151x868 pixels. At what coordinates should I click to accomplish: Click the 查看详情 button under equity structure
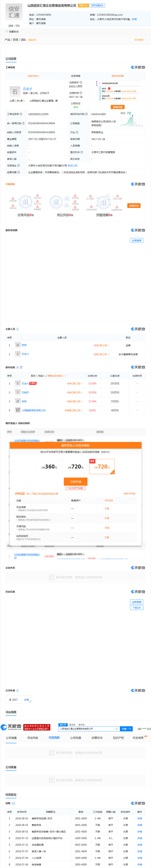118,107
